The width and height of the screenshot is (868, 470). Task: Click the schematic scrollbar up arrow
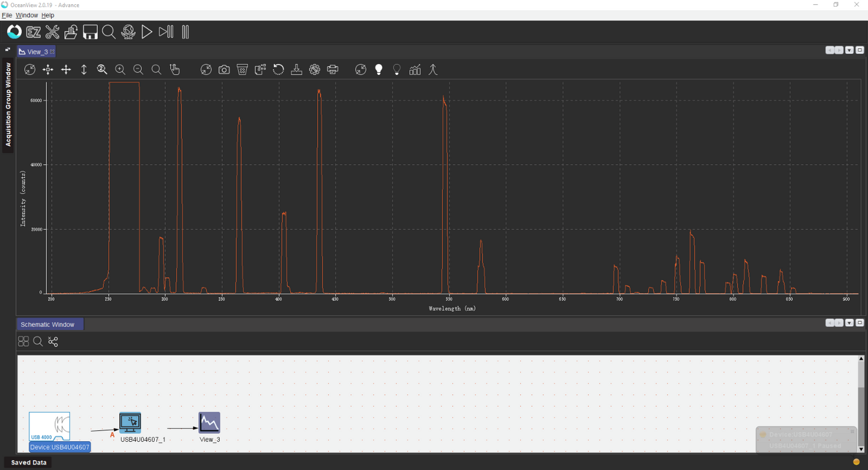coord(861,359)
